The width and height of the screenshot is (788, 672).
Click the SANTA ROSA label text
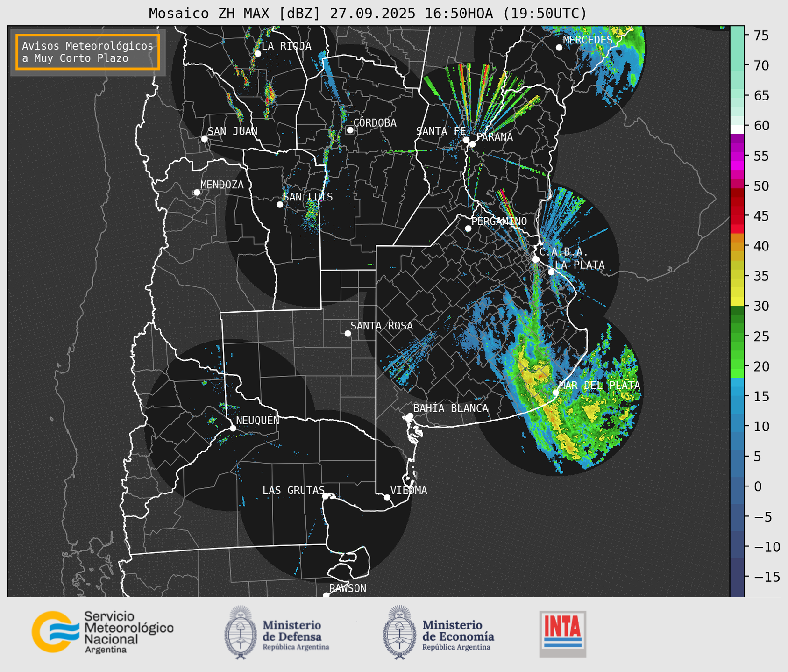382,326
